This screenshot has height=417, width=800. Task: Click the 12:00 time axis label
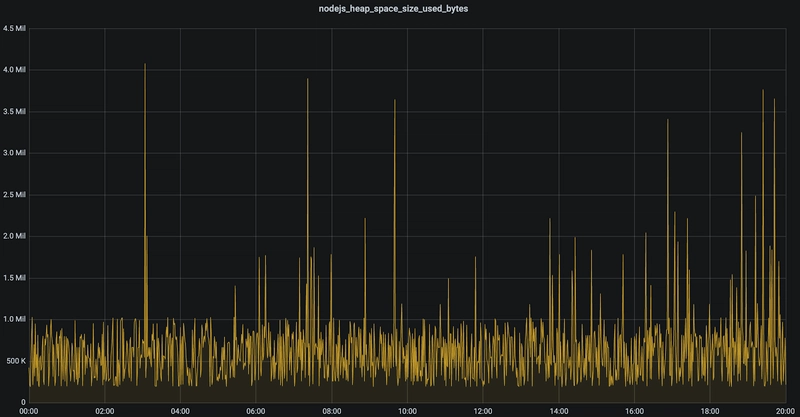click(x=482, y=410)
